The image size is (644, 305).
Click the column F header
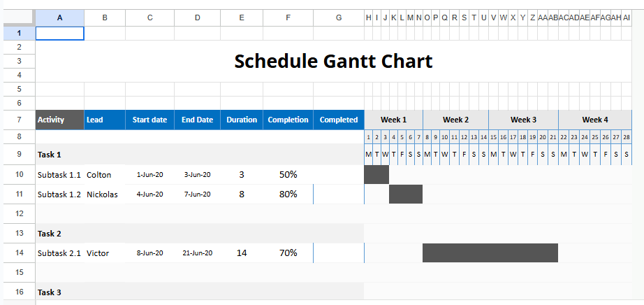[288, 17]
